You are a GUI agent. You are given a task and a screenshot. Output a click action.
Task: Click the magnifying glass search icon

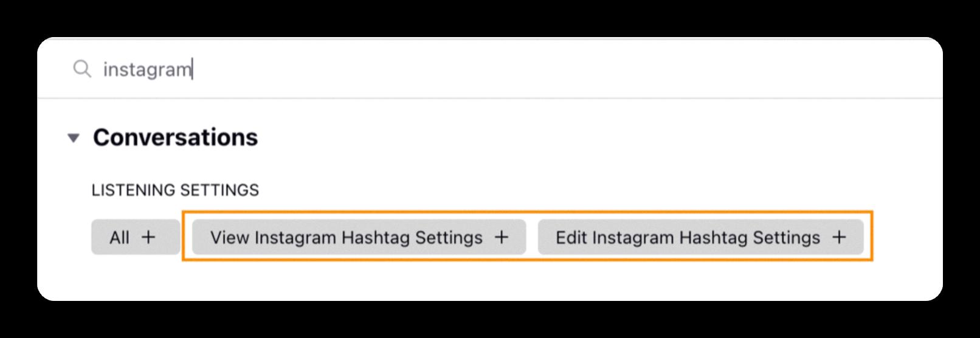pos(81,69)
